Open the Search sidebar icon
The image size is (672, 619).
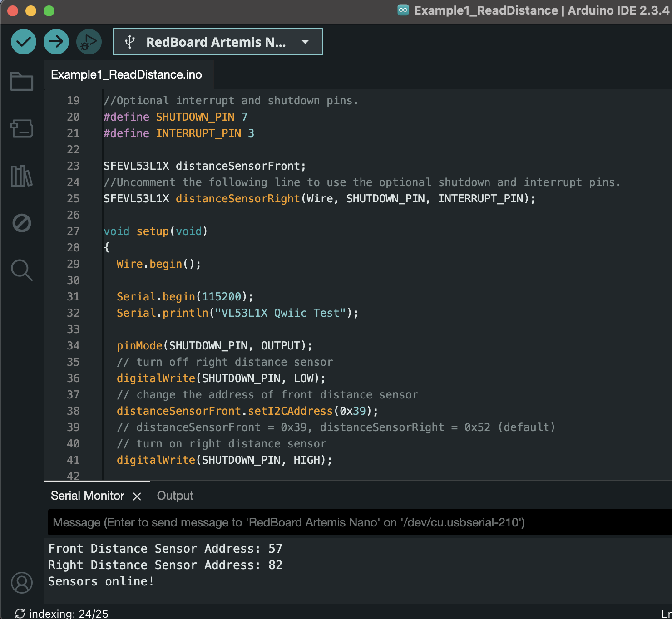(22, 270)
